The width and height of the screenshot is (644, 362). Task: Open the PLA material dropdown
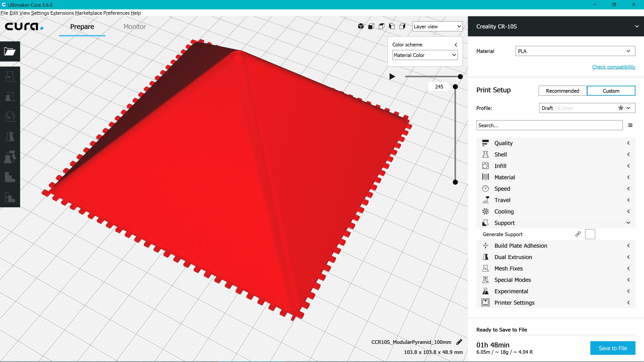point(575,51)
